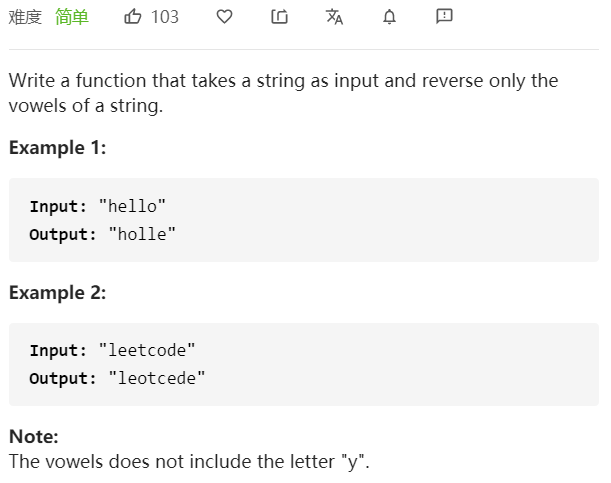Click the problem description paragraph
The image size is (611, 483).
click(284, 93)
